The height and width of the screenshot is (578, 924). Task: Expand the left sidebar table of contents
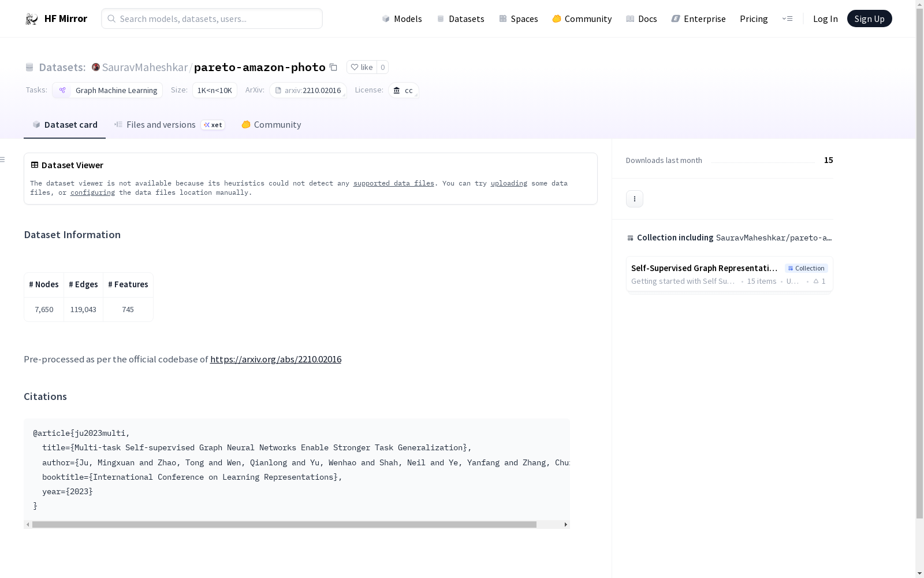coord(3,160)
